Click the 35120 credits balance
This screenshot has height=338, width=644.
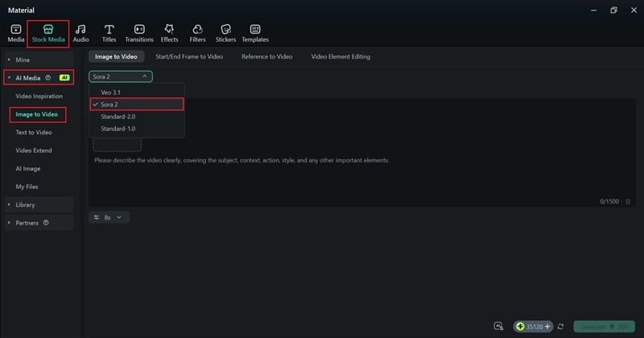(535, 327)
